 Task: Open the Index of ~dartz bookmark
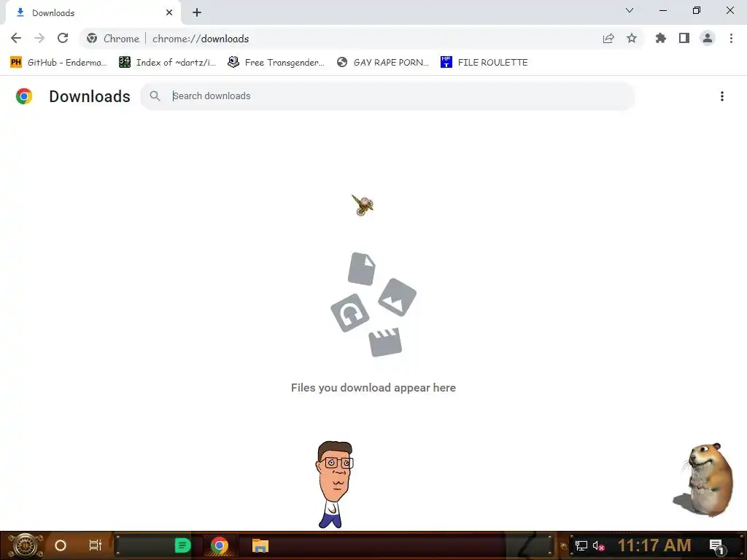167,63
